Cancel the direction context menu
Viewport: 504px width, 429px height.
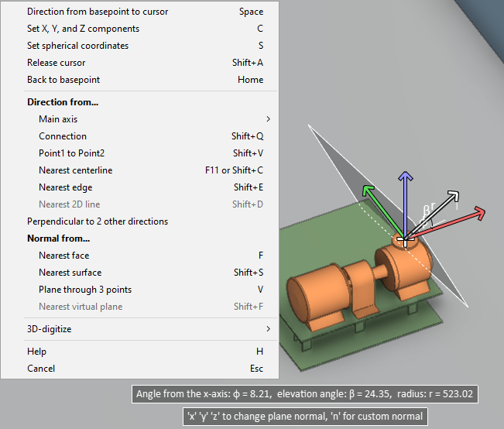pos(40,369)
